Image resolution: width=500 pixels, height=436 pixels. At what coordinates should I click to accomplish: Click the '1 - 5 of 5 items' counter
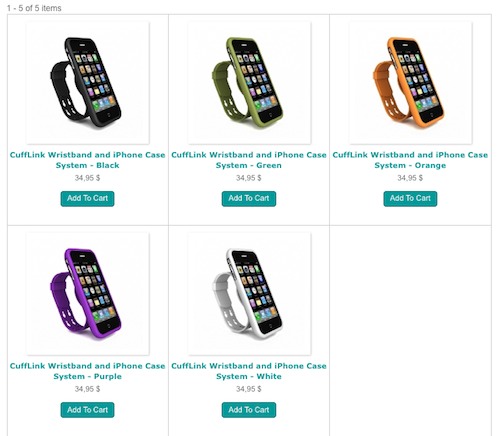coord(34,8)
